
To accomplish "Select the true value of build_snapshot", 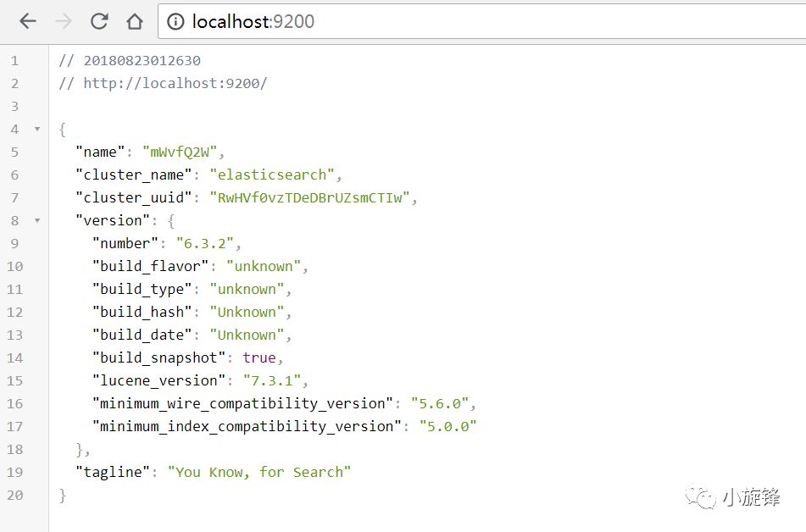I will (259, 357).
